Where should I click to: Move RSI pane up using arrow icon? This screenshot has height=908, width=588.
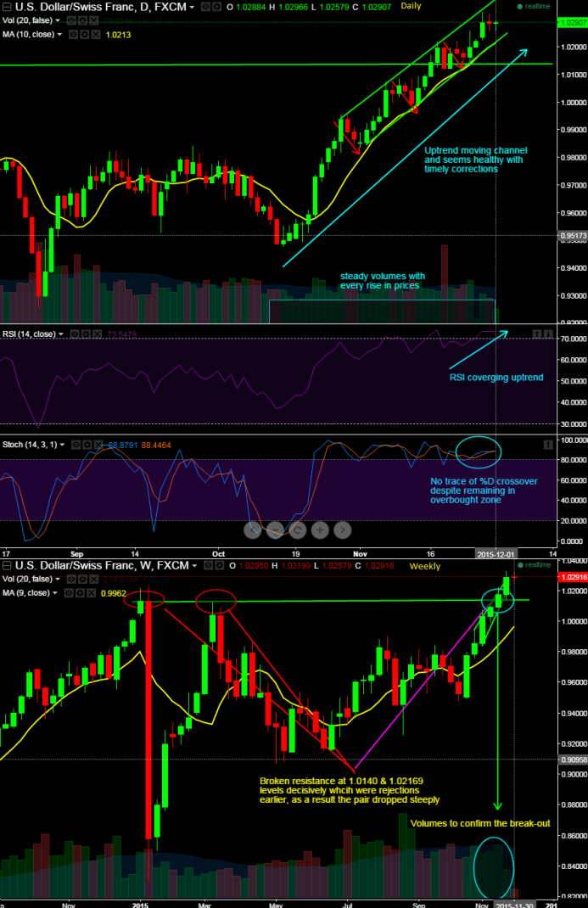tap(536, 334)
